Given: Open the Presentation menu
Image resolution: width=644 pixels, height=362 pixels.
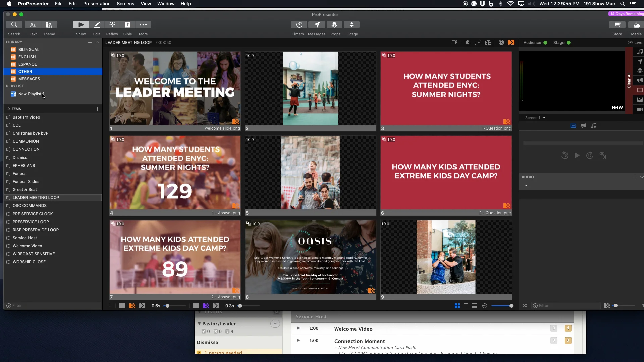Looking at the screenshot, I should click(97, 4).
